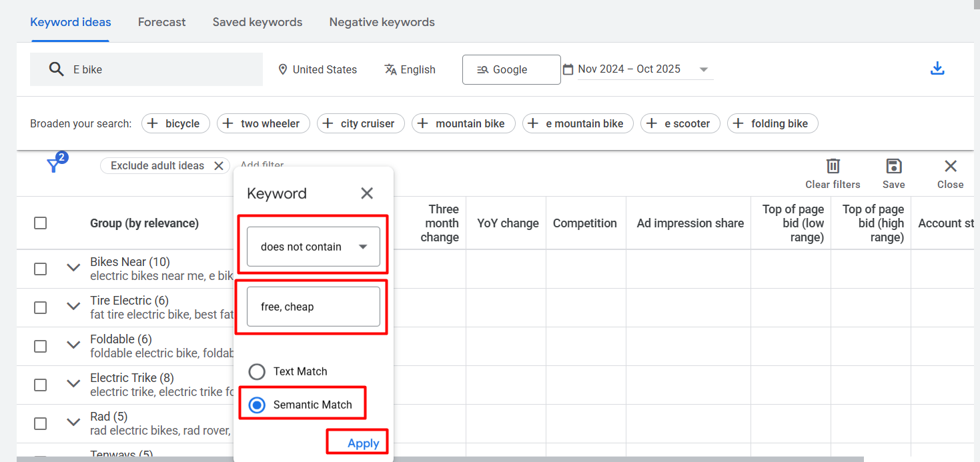980x462 pixels.
Task: Open the Negative keywords tab
Action: tap(382, 22)
